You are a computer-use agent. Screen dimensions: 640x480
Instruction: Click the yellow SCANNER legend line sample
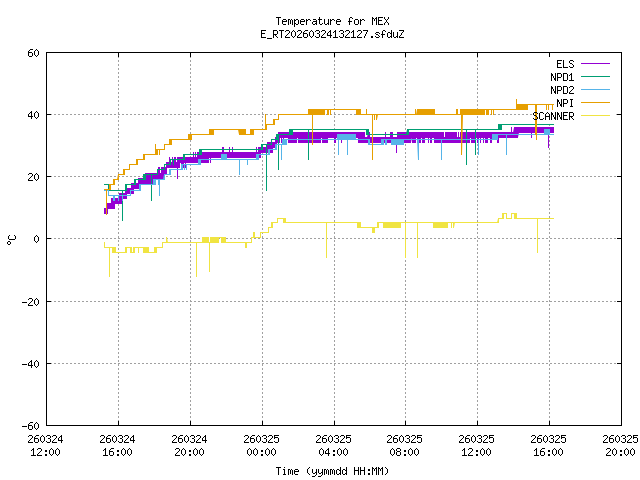tap(594, 115)
